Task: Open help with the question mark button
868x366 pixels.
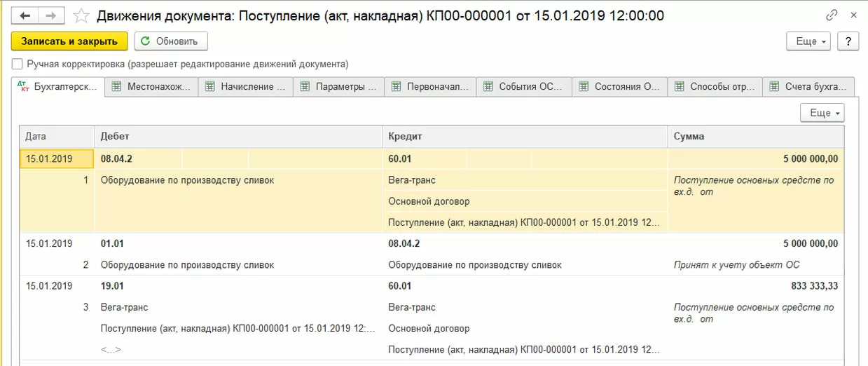Action: pos(848,41)
